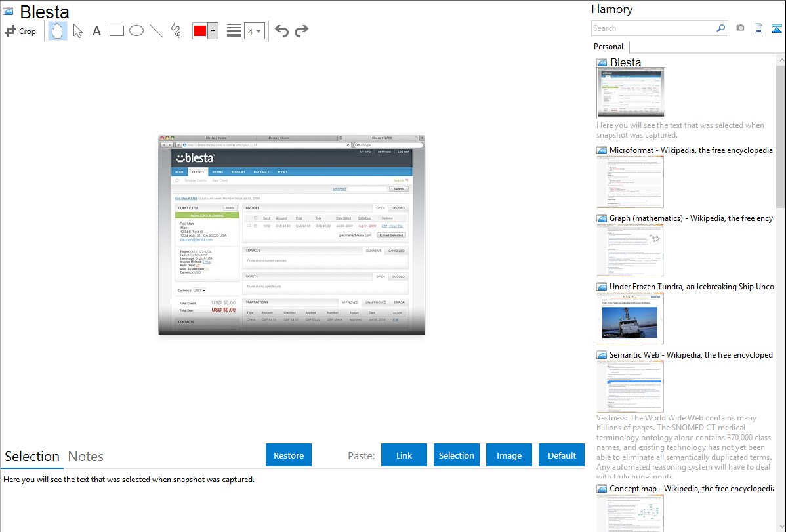Open the Semantic Web snapshot thumbnail
786x532 pixels.
[630, 386]
